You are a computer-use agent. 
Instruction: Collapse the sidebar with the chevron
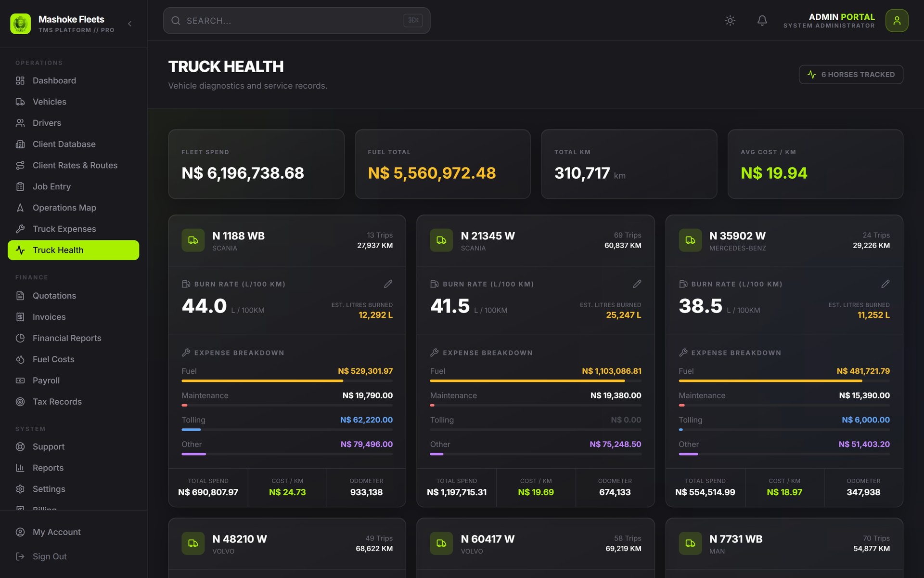[129, 24]
